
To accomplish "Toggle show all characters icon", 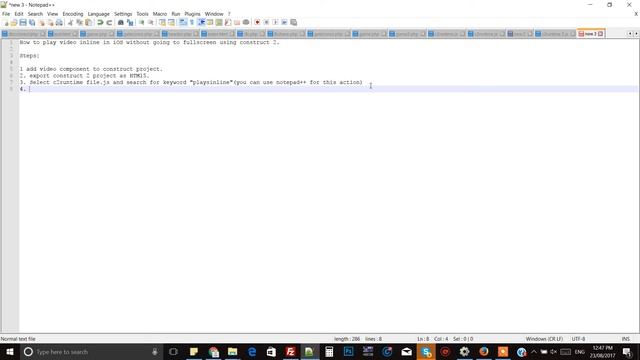I will (x=192, y=22).
